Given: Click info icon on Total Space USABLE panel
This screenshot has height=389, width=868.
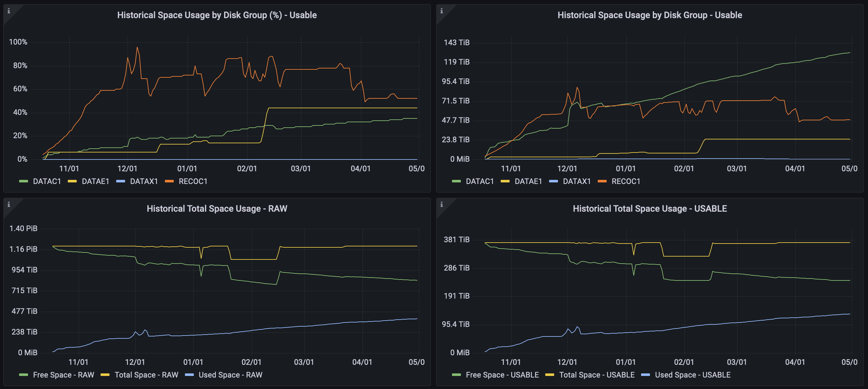Looking at the screenshot, I should point(441,205).
